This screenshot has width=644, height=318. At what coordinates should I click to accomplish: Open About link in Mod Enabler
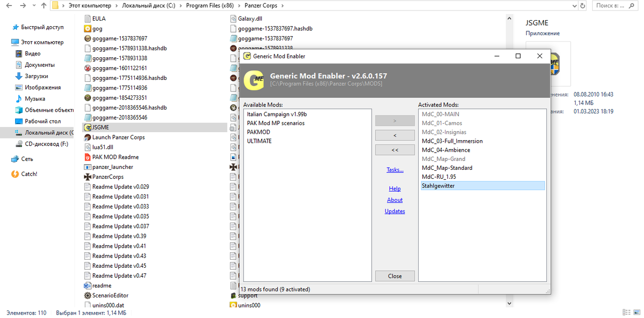395,200
